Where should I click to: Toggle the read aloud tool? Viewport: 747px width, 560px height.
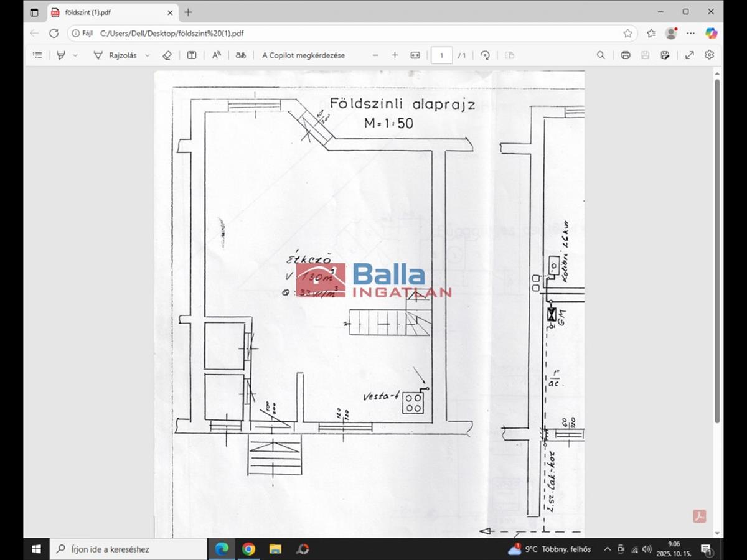[x=216, y=55]
